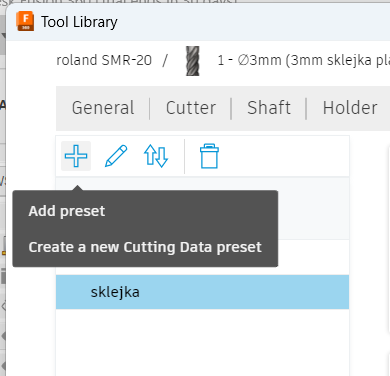Click empty list area below the sklejka preset
The width and height of the screenshot is (390, 376).
tap(202, 342)
